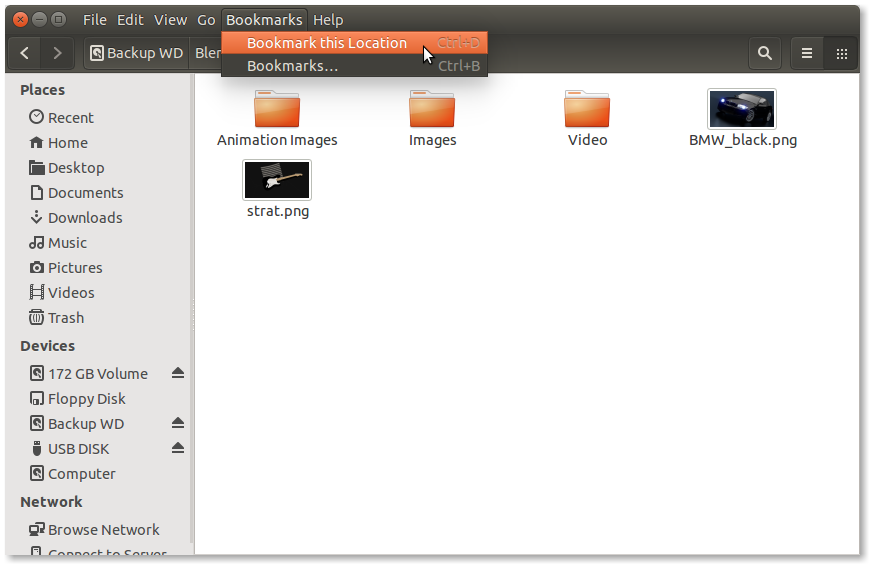Eject the USB DISK
Screen dimensions: 869x564
pos(177,448)
